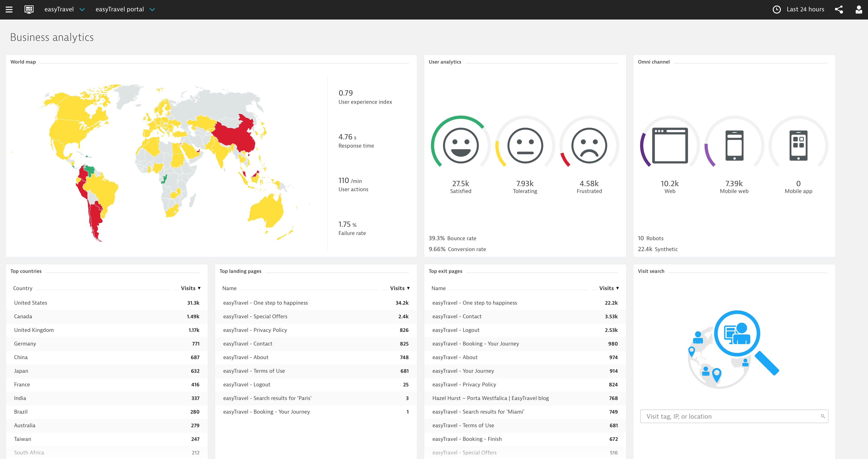Focus the Visit tag, IP, or location field
The width and height of the screenshot is (868, 459).
point(734,416)
